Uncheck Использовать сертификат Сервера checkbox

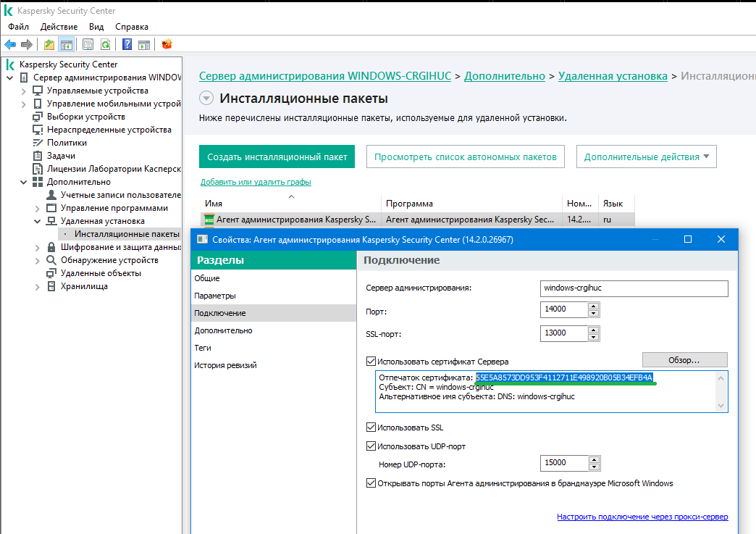tap(371, 362)
